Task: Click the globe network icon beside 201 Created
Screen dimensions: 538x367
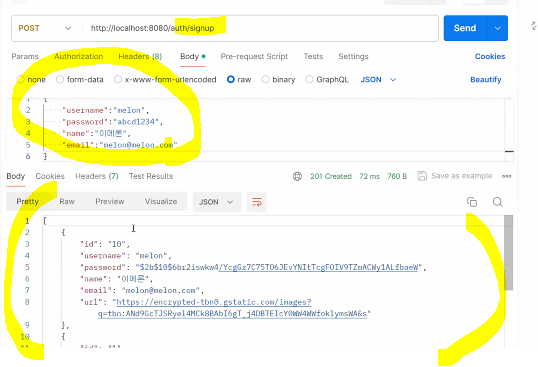Action: [297, 176]
